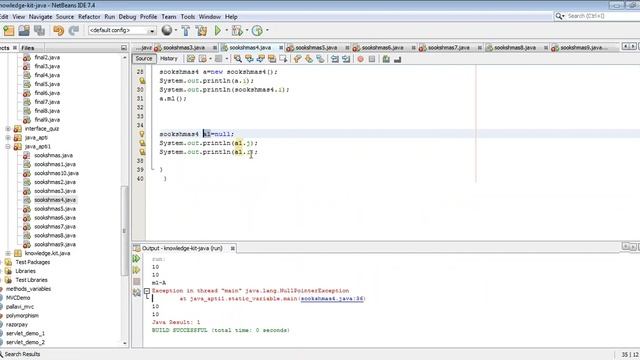Click the Previous Bookmark icon
The height and width of the screenshot is (360, 640).
click(298, 59)
